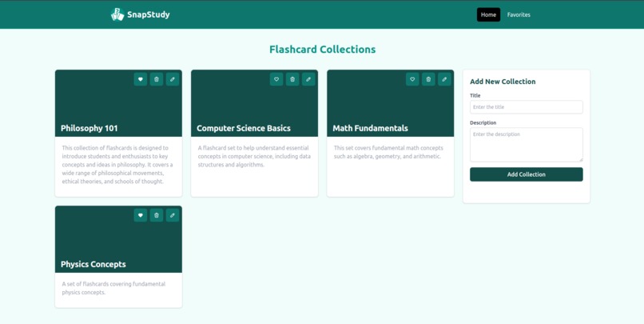Toggle favorite heart on Physics Concepts

(141, 215)
